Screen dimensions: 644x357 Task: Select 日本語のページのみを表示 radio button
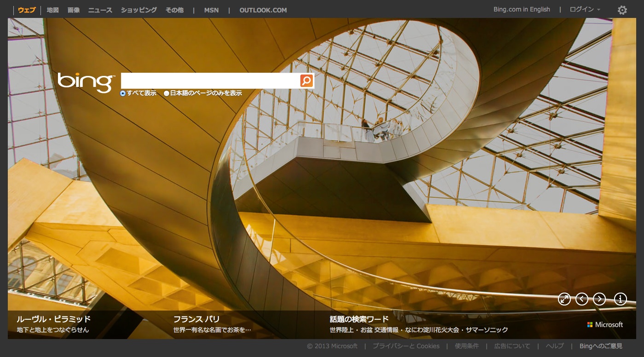pyautogui.click(x=167, y=93)
